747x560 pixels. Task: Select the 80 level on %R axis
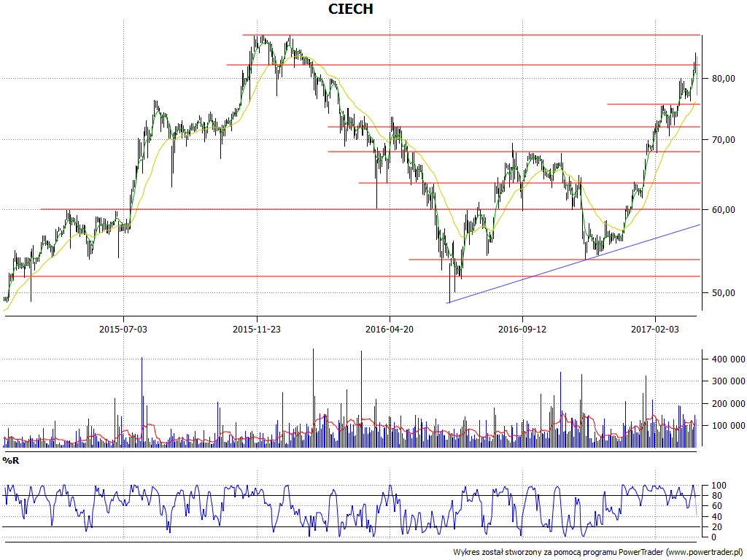[716, 496]
